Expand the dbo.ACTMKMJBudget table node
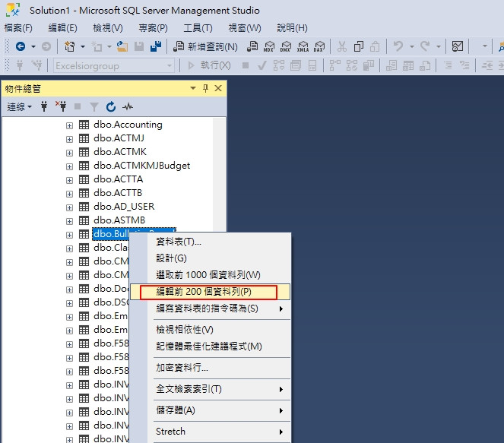Viewport: 504px width, 443px height. coord(69,166)
